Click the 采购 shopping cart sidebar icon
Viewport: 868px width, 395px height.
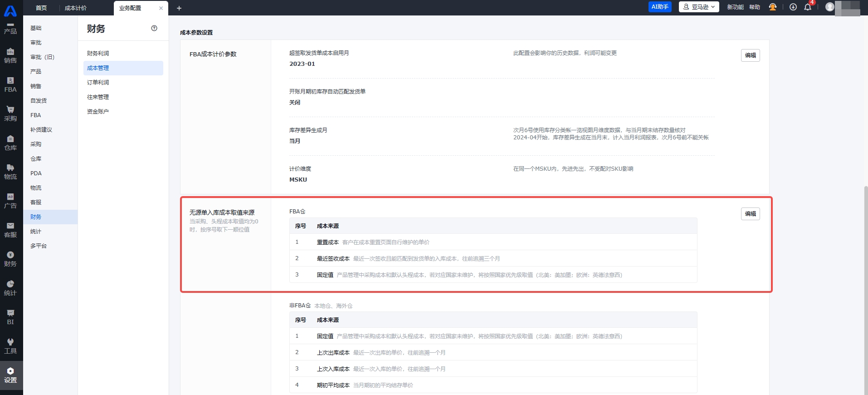point(10,114)
